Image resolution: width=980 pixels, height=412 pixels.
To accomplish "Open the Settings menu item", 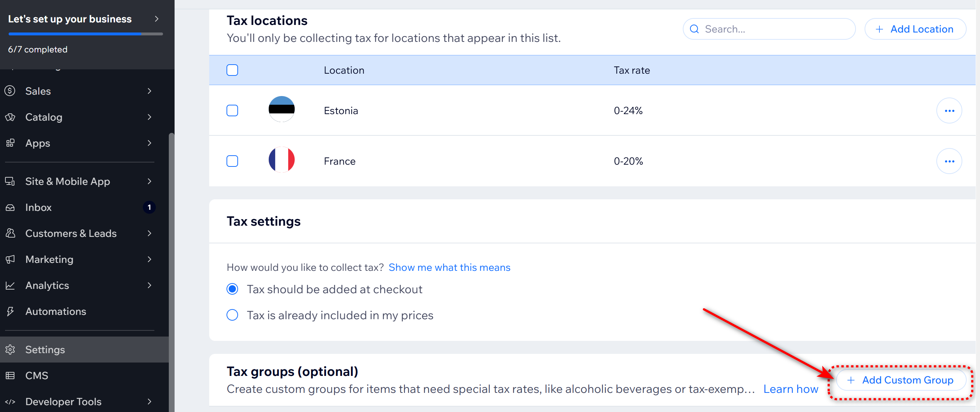I will click(45, 350).
